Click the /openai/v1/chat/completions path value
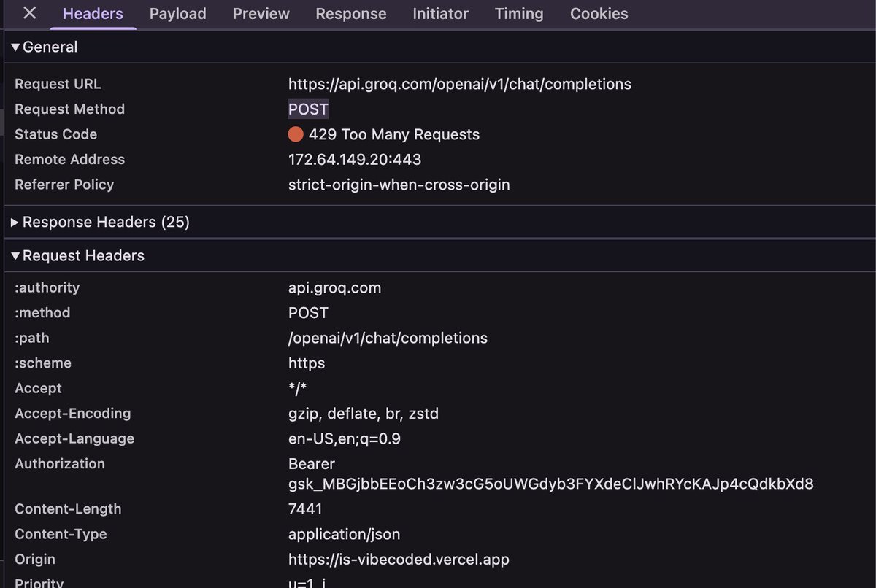 [388, 338]
